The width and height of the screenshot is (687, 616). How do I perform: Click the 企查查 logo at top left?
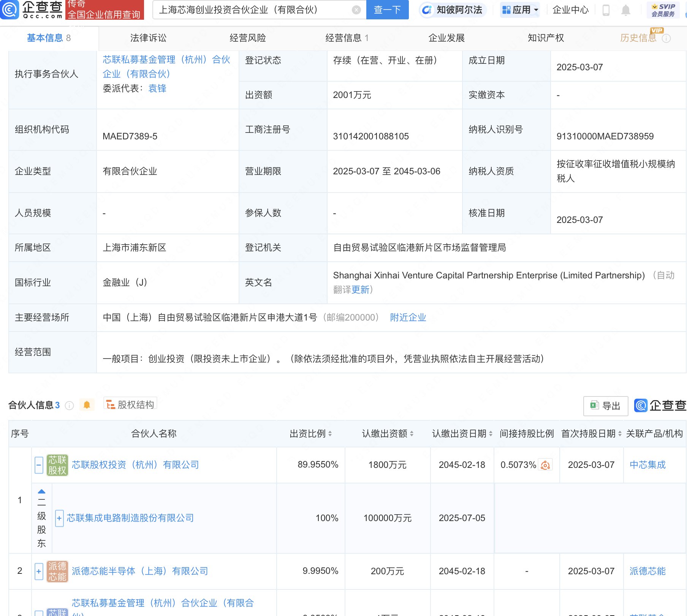coord(32,10)
